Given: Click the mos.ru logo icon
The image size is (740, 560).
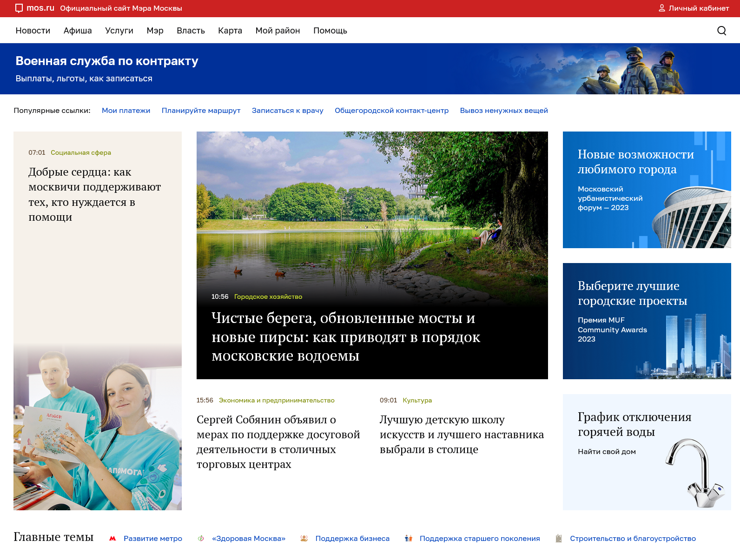Looking at the screenshot, I should point(19,8).
